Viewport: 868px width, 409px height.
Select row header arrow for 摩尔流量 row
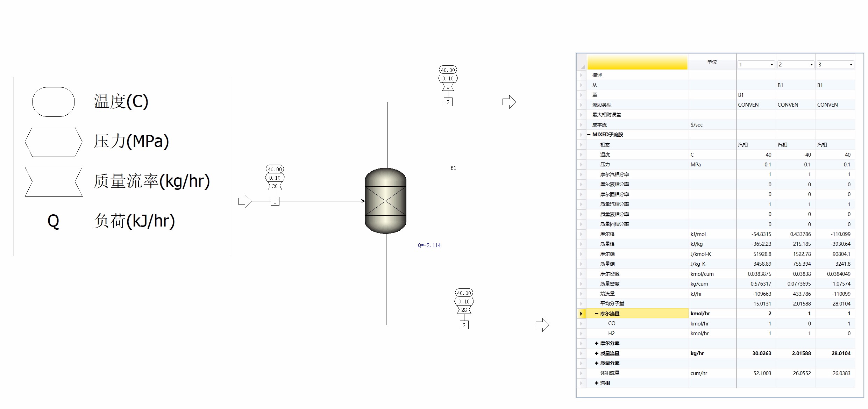(581, 314)
